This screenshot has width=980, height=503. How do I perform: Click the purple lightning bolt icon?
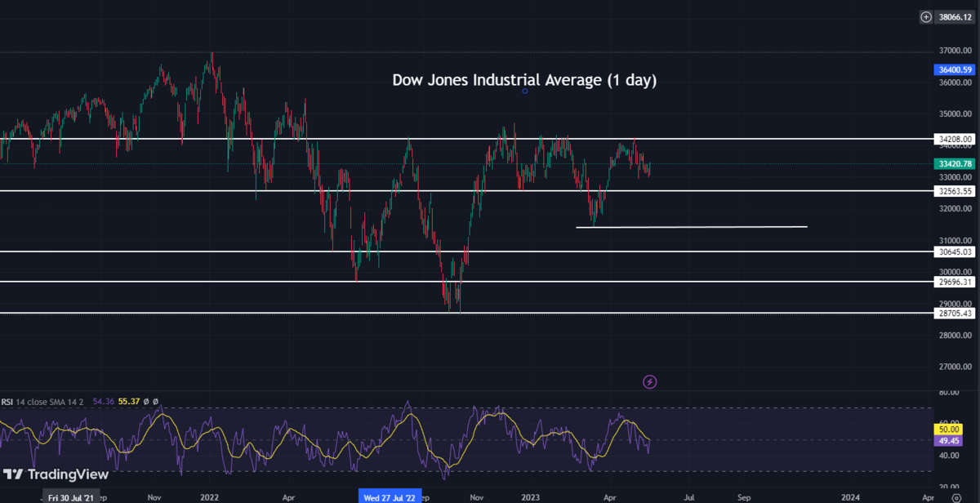650,381
